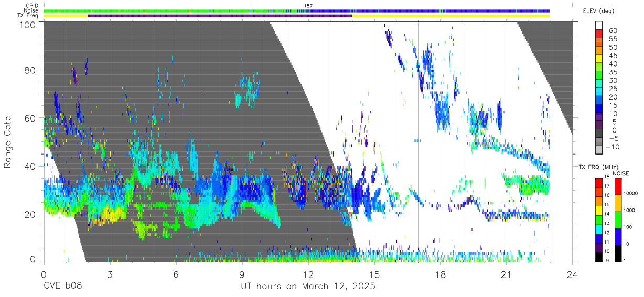Select the dark gray ELEV swatch between -5 and 0
Screen dimensions: 644x297
pyautogui.click(x=599, y=134)
